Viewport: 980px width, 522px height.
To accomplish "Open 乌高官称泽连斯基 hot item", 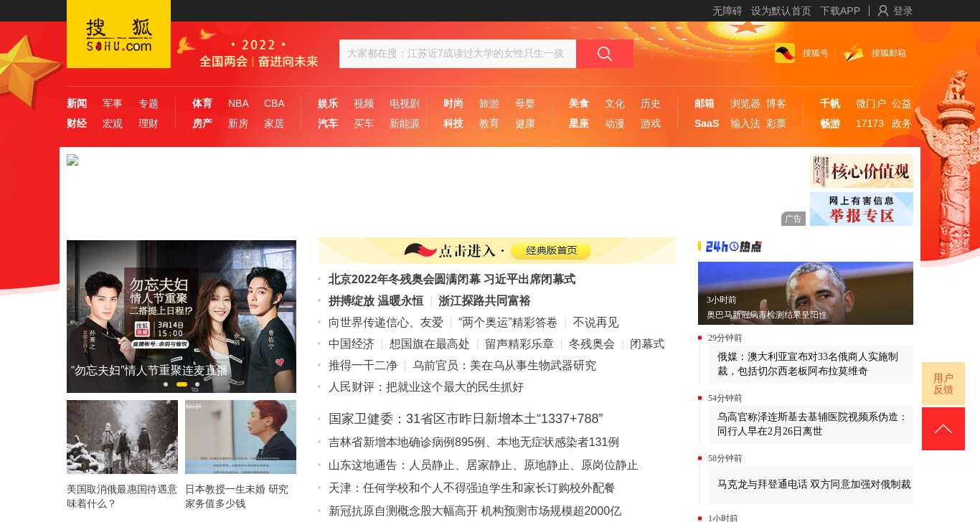I will [811, 424].
